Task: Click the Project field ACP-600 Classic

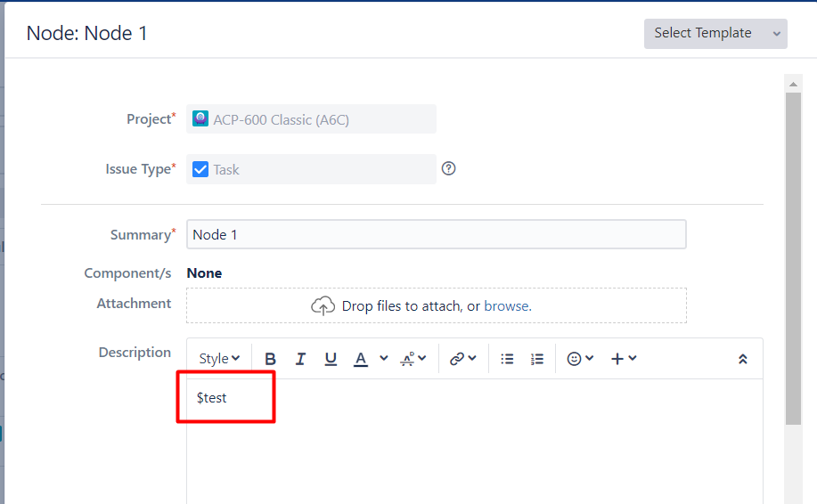Action: (x=311, y=119)
